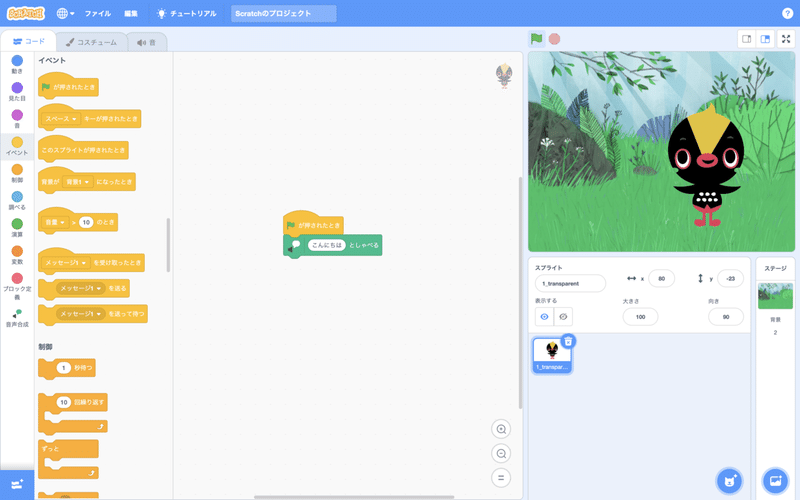Open チュートリアル from the menu bar
The image size is (800, 500).
[187, 13]
